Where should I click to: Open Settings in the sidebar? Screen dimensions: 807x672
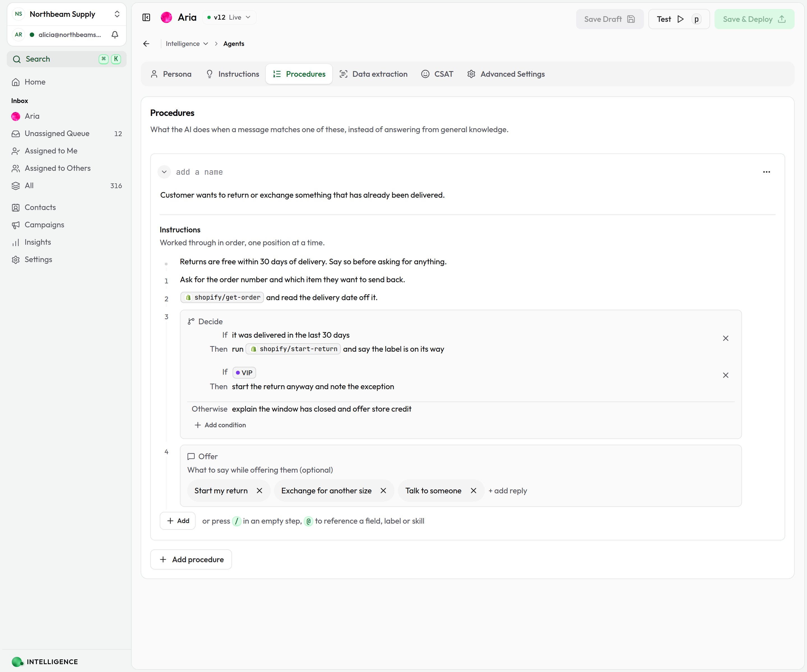pyautogui.click(x=66, y=260)
